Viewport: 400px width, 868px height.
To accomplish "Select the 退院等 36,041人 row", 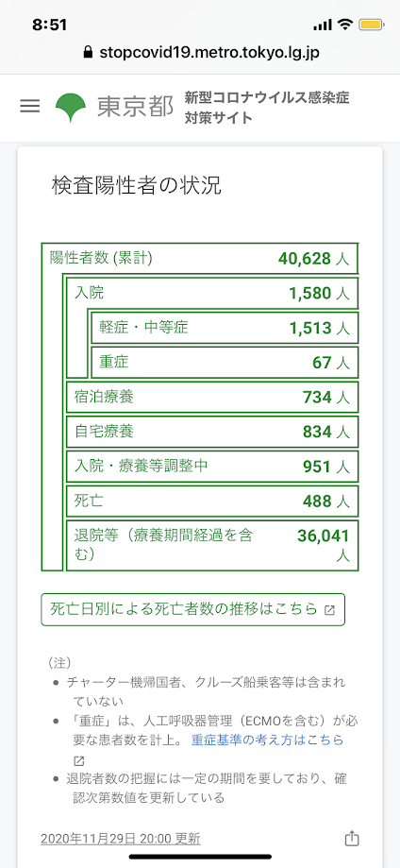I will coord(212,545).
